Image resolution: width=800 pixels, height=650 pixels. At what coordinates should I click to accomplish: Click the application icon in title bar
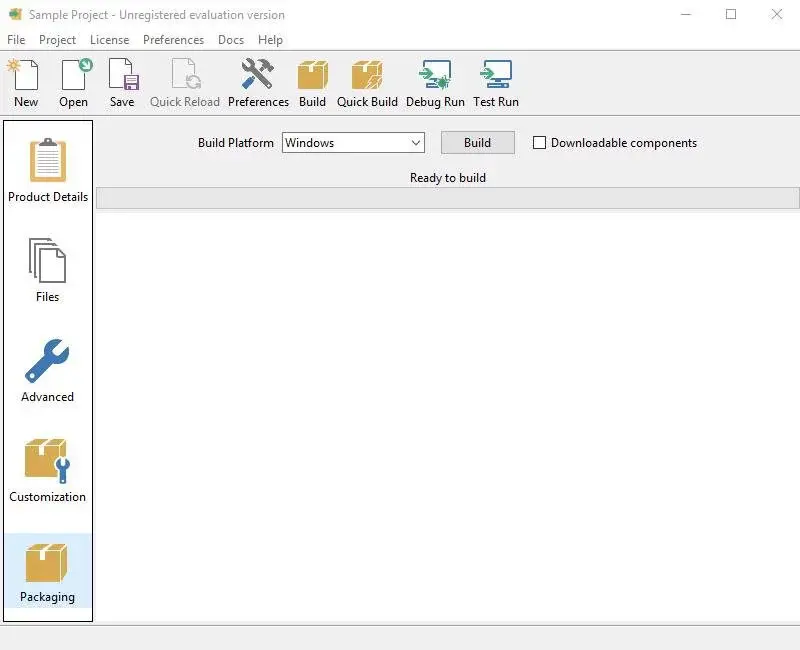point(15,14)
